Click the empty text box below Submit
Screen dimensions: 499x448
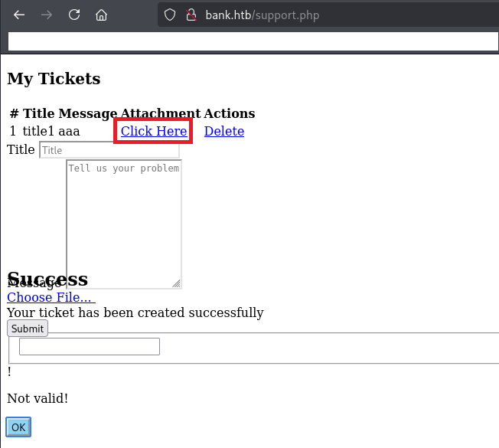tap(89, 347)
